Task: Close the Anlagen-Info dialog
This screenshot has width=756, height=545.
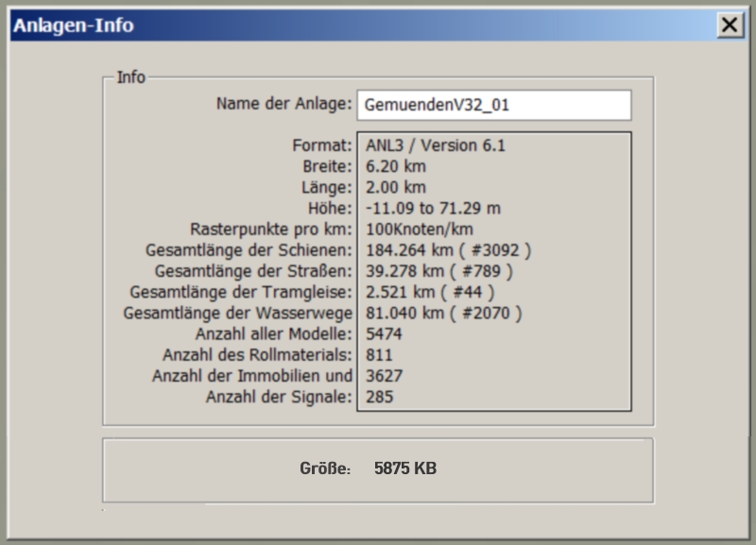Action: tap(730, 26)
